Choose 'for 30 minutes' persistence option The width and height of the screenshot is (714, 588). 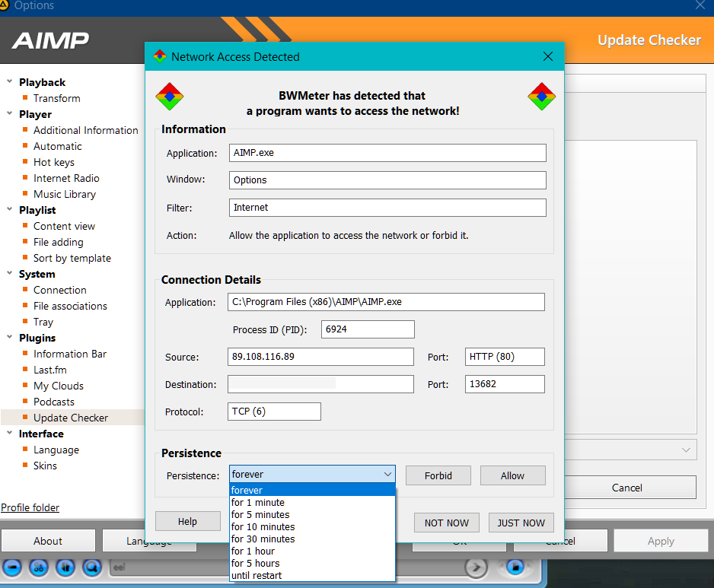[312, 539]
